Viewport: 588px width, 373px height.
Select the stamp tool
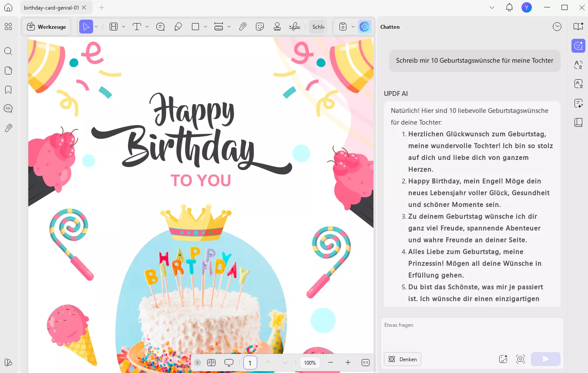(277, 27)
